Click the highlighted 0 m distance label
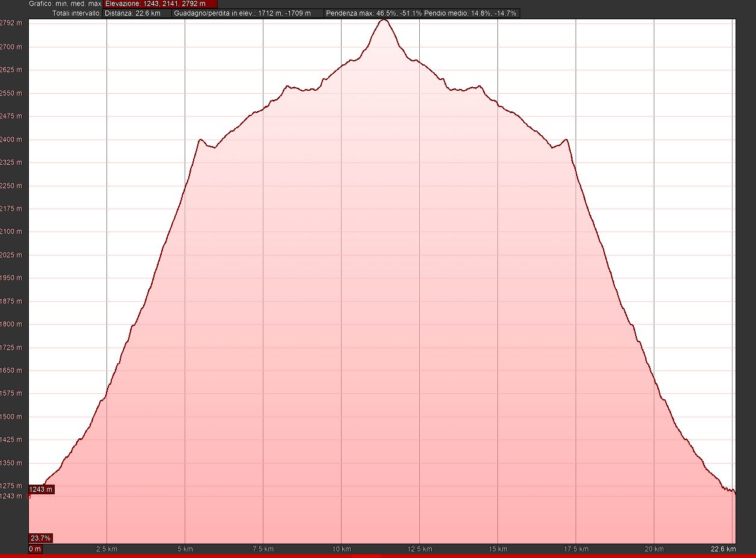Screen dimensions: 756x558 coord(35,549)
